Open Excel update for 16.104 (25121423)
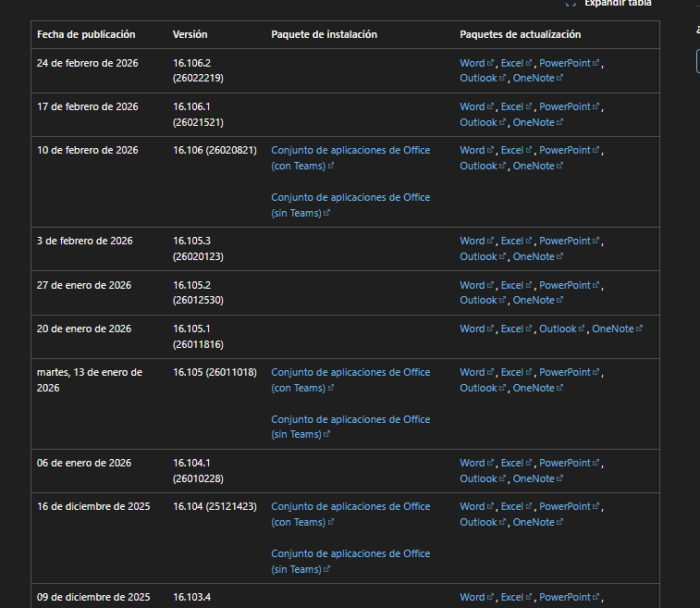This screenshot has height=608, width=700. point(517,506)
